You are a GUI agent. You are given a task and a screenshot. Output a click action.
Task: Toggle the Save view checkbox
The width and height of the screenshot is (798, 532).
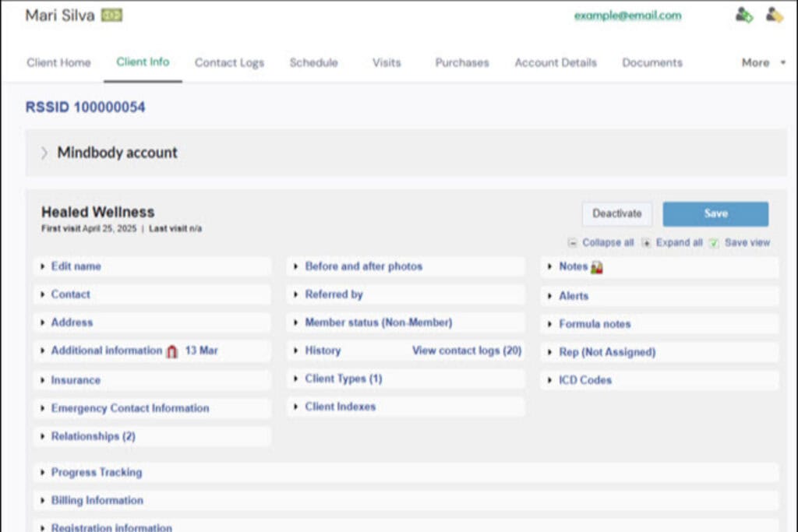(x=714, y=243)
